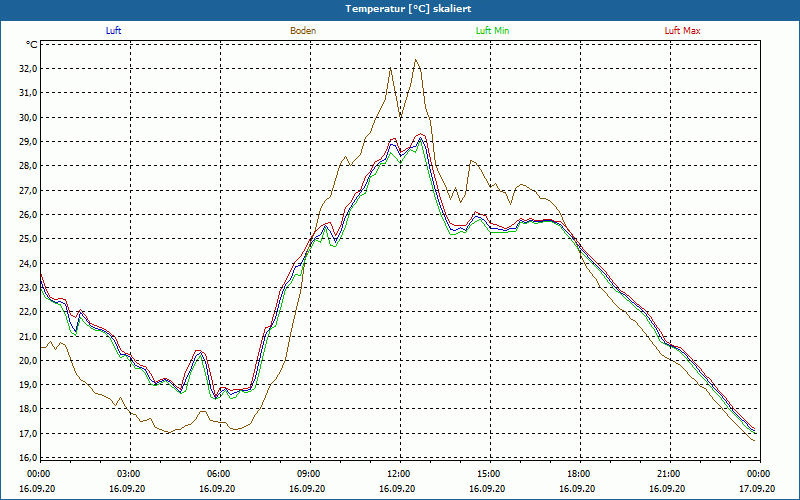Click the '00:00' time label above 16.09.20

[37, 474]
